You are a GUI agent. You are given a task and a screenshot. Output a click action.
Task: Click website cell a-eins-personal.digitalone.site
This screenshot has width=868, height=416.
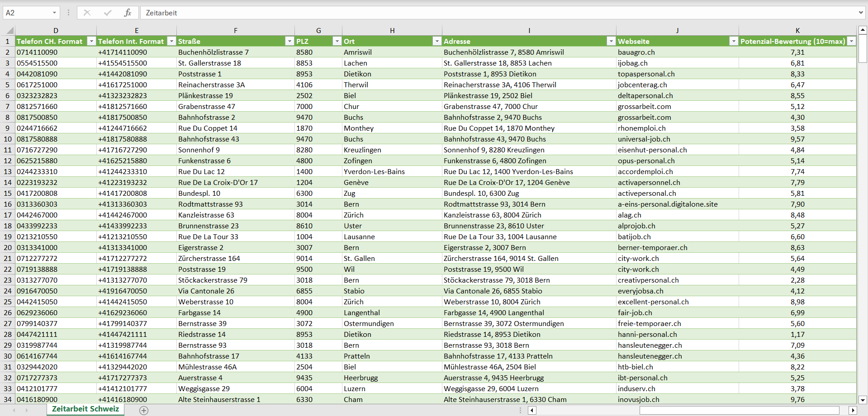677,204
